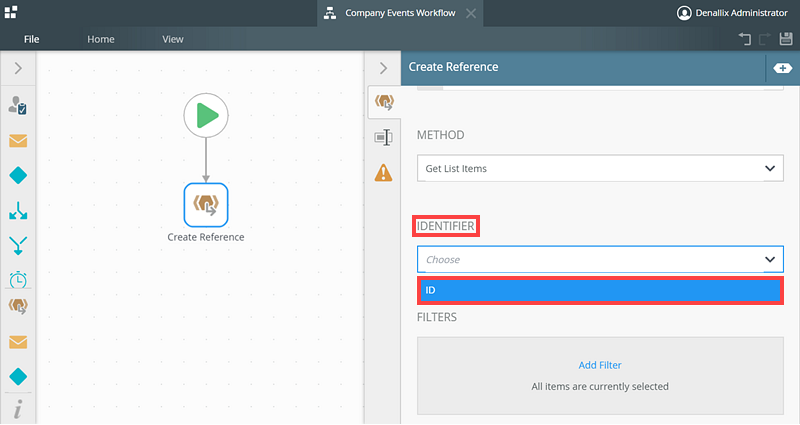Save the workflow using disk icon
800x425 pixels.
pos(786,39)
